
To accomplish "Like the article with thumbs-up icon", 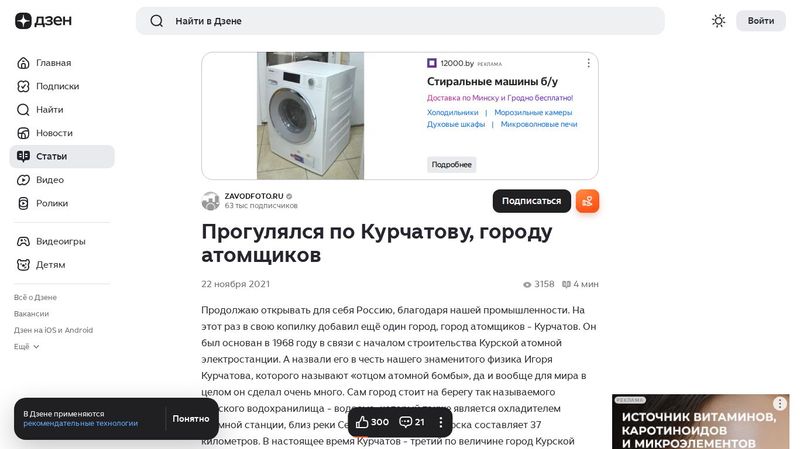I will (x=372, y=422).
